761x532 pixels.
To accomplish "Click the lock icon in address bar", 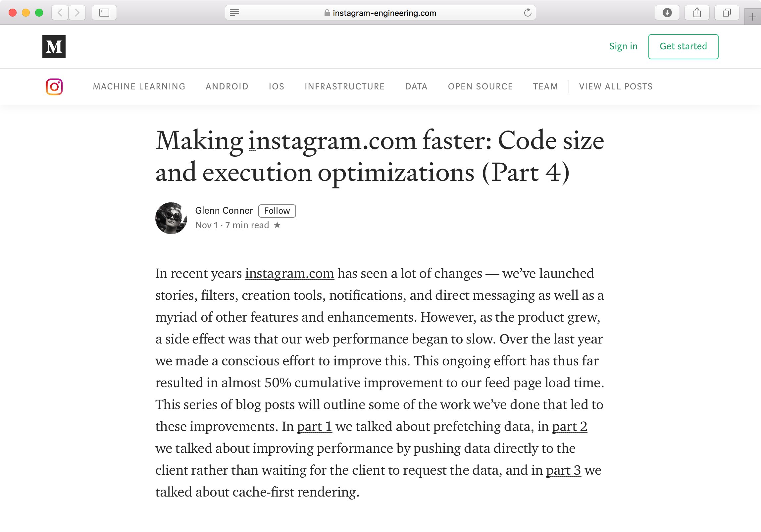I will [x=327, y=13].
